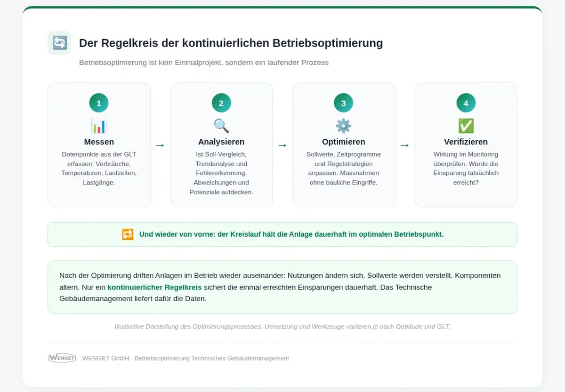Click the WENGET logo in the footer
This screenshot has width=565, height=392.
[x=62, y=358]
